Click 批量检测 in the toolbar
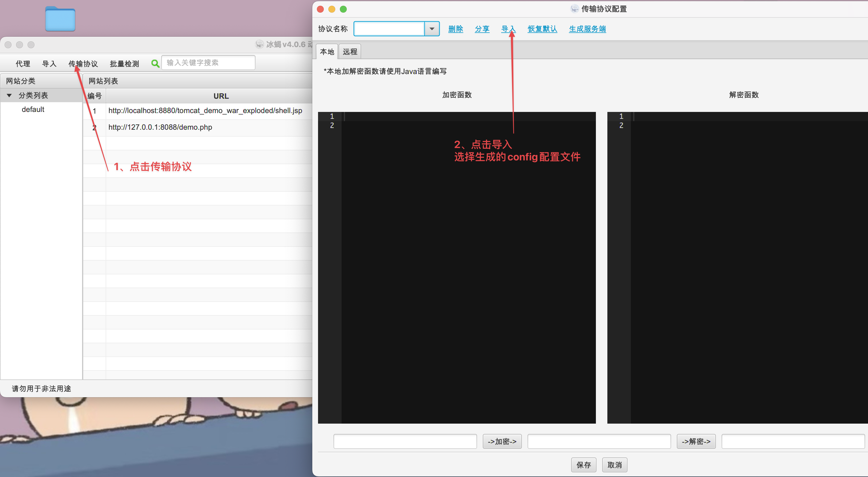This screenshot has width=868, height=477. tap(124, 64)
